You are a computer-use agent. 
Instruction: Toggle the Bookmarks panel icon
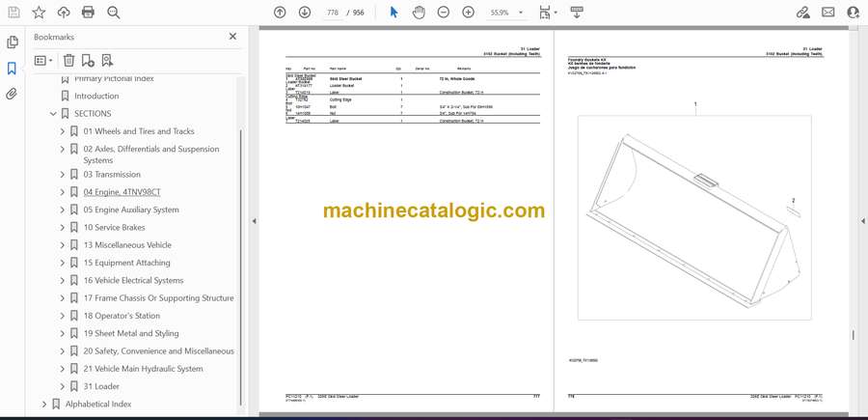[x=12, y=69]
